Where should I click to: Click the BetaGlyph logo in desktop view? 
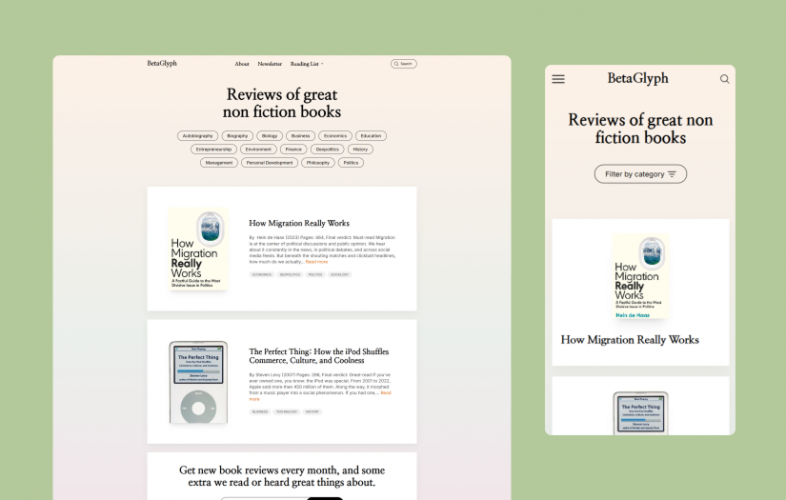(x=162, y=63)
